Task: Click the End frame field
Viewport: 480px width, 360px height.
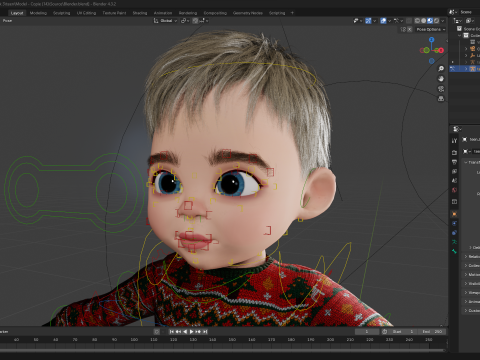Action: tap(433, 332)
